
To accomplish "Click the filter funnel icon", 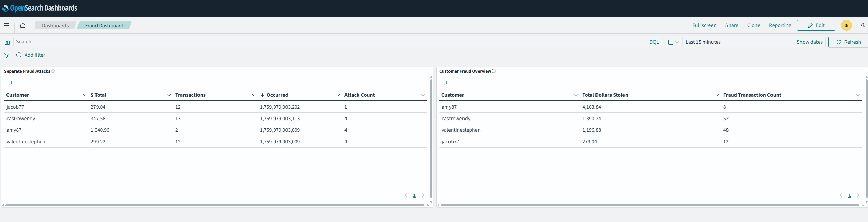I will coord(7,55).
